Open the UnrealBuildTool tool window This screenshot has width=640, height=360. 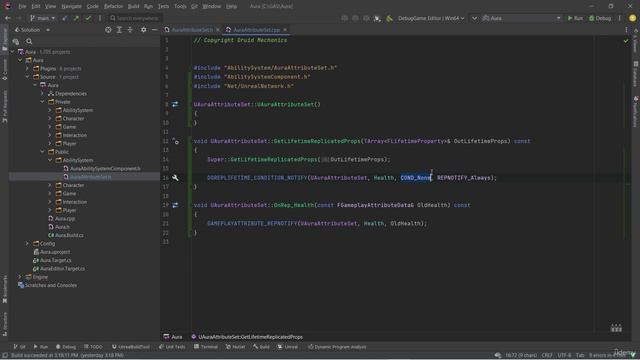click(131, 347)
